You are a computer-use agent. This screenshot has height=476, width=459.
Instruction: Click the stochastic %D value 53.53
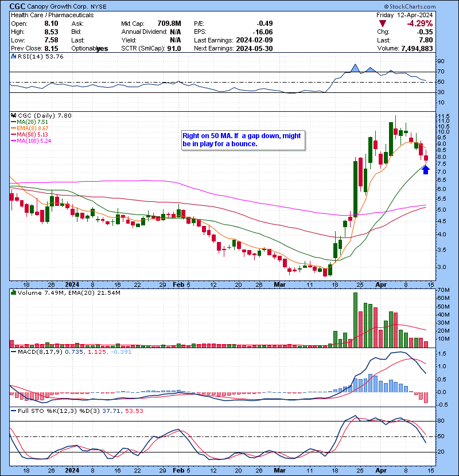tap(134, 411)
